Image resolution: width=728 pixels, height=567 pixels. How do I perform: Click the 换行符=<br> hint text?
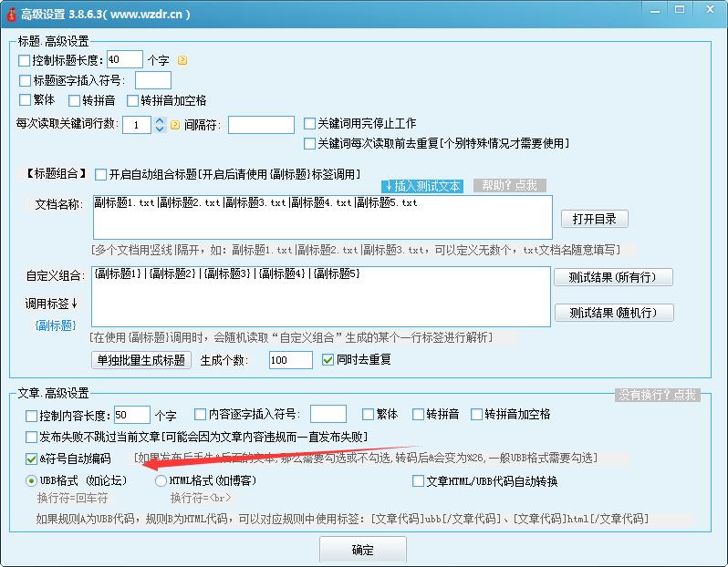click(201, 499)
